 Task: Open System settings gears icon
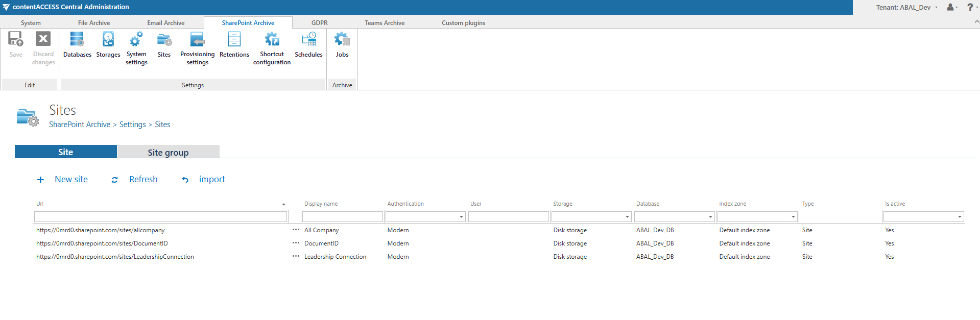[136, 39]
